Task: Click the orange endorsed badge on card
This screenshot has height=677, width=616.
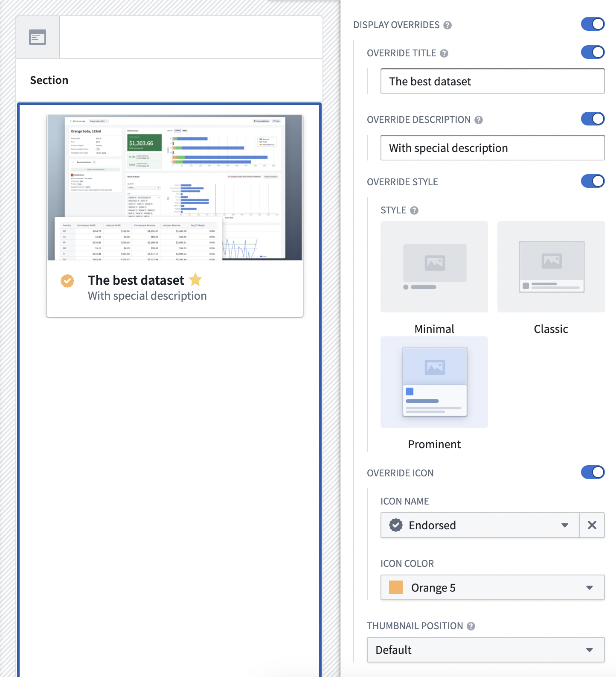Action: 67,281
